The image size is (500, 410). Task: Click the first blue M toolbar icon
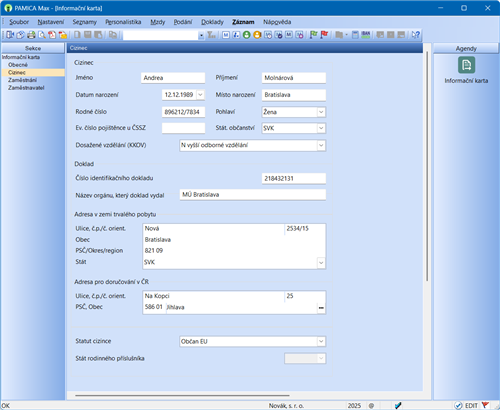226,35
